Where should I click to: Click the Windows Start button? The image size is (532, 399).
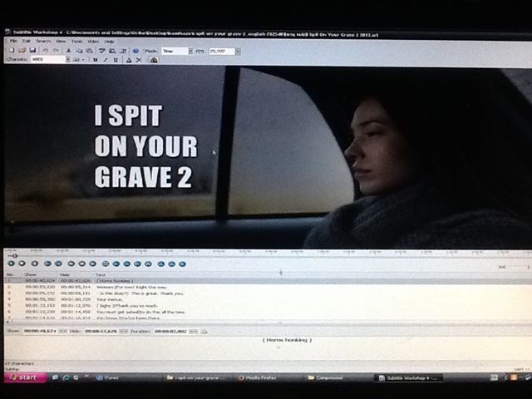25,377
